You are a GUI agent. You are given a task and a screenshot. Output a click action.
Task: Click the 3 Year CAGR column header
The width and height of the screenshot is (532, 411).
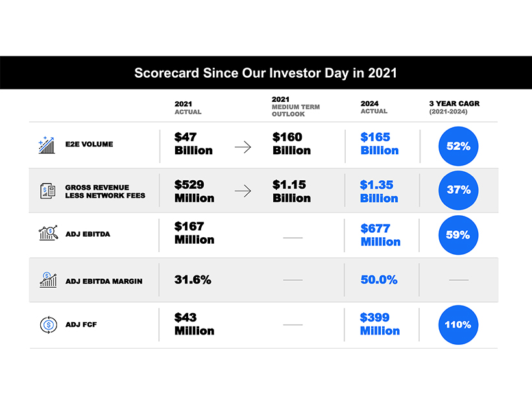tap(454, 107)
